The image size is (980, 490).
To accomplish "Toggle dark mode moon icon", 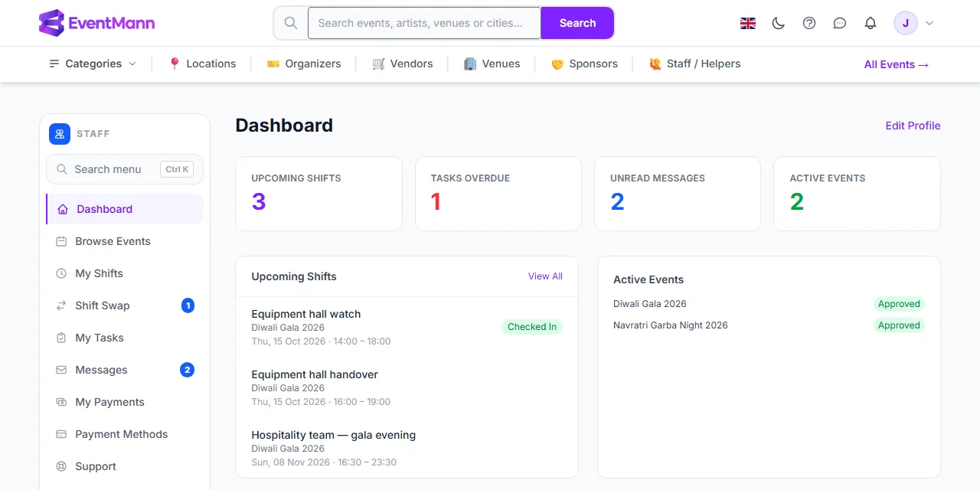I will click(x=779, y=23).
